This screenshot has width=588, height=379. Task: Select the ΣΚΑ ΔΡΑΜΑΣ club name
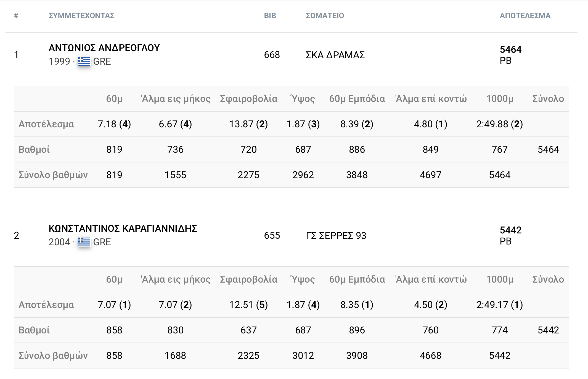[x=335, y=55]
